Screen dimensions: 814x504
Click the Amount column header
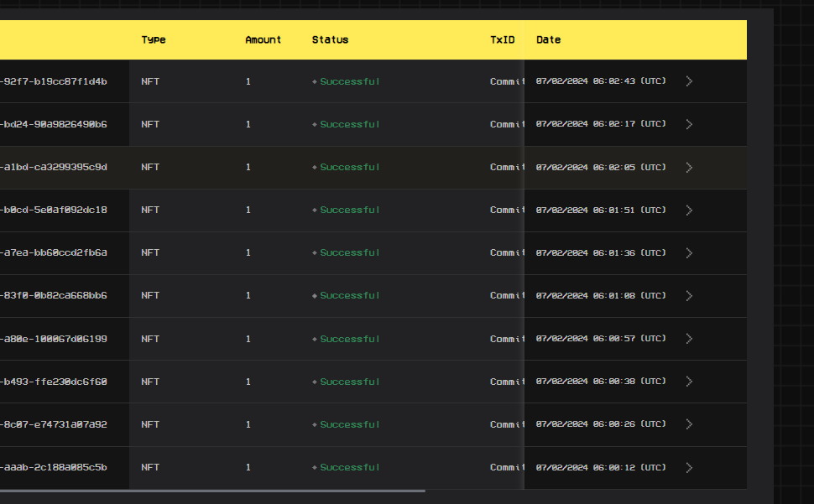pyautogui.click(x=263, y=40)
